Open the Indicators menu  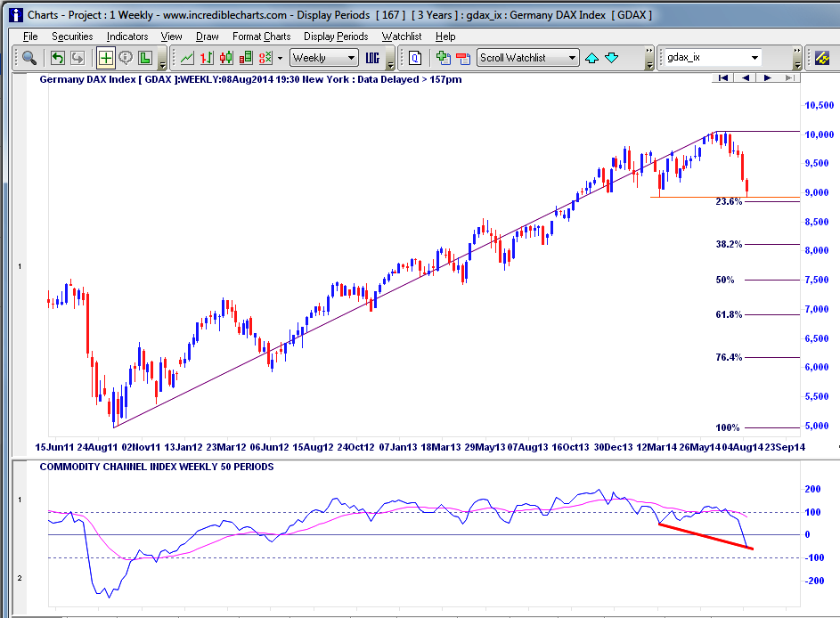127,37
